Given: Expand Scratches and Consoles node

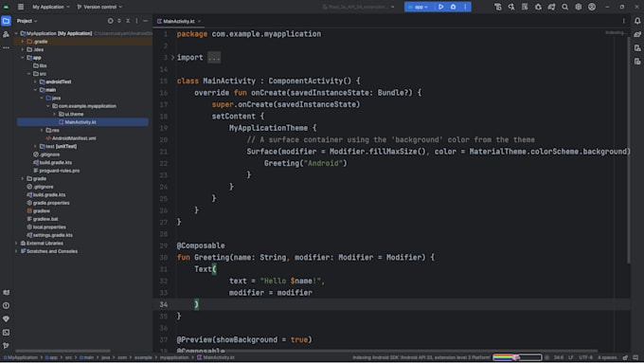Looking at the screenshot, I should (16, 251).
